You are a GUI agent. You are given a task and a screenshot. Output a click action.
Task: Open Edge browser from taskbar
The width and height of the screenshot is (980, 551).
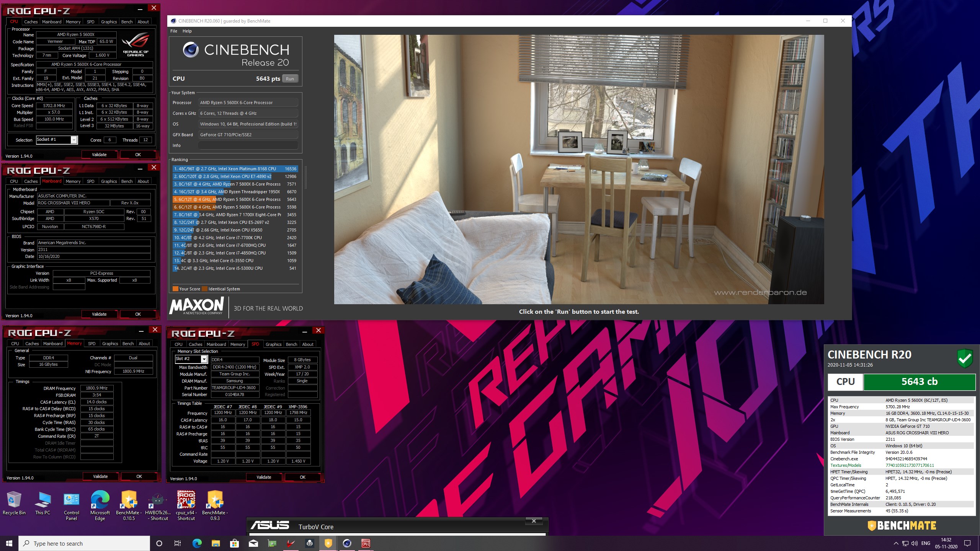(197, 543)
